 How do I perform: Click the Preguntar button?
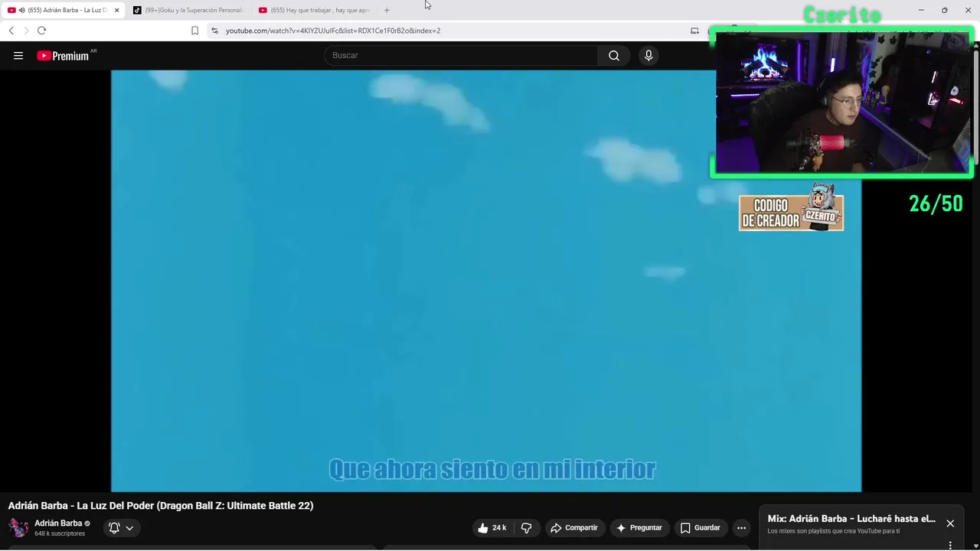(x=639, y=527)
